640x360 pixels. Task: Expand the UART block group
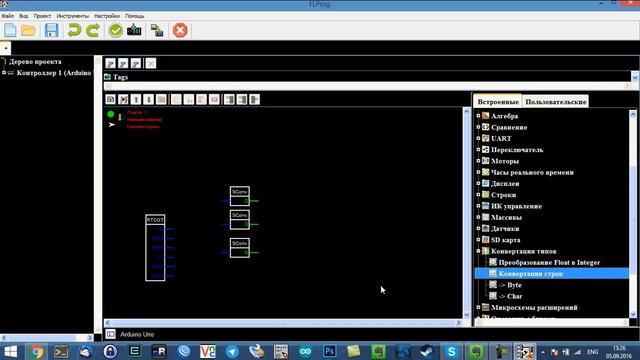(478, 138)
